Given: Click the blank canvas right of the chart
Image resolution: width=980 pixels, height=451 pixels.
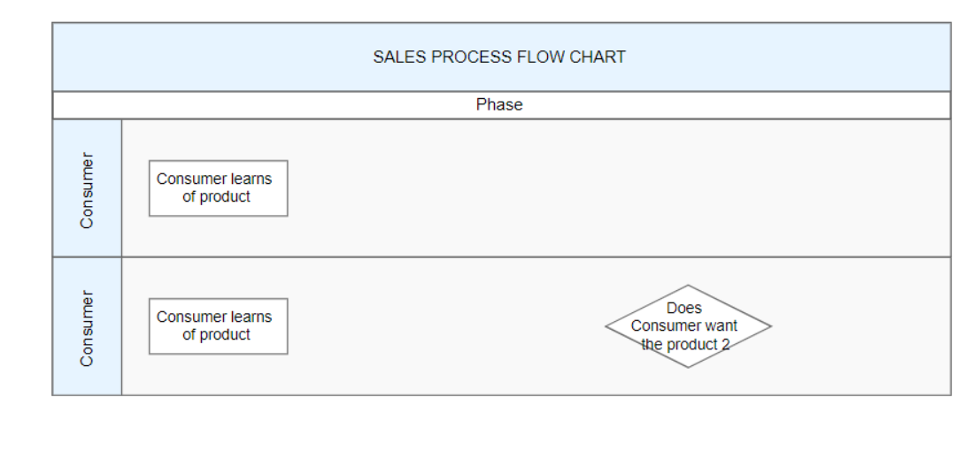Looking at the screenshot, I should pos(966,221).
